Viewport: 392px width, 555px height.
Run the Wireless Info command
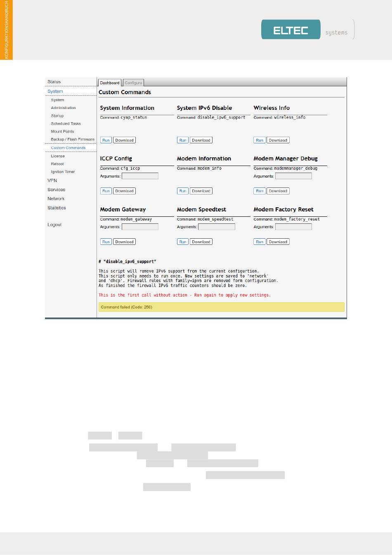(x=260, y=140)
